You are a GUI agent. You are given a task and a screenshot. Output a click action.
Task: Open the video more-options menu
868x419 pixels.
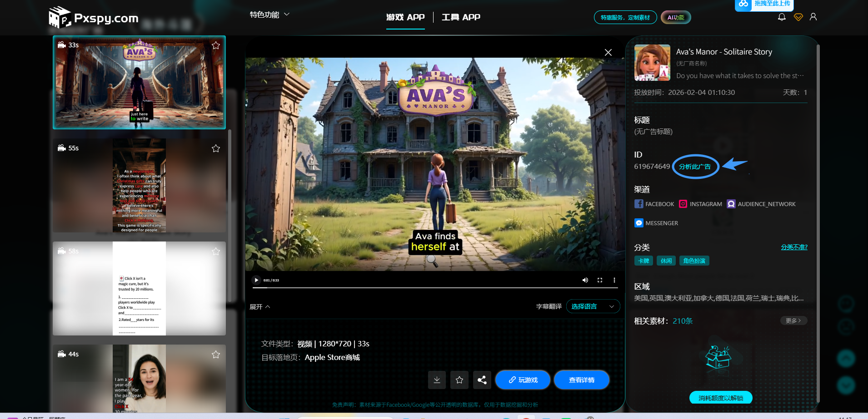click(614, 280)
